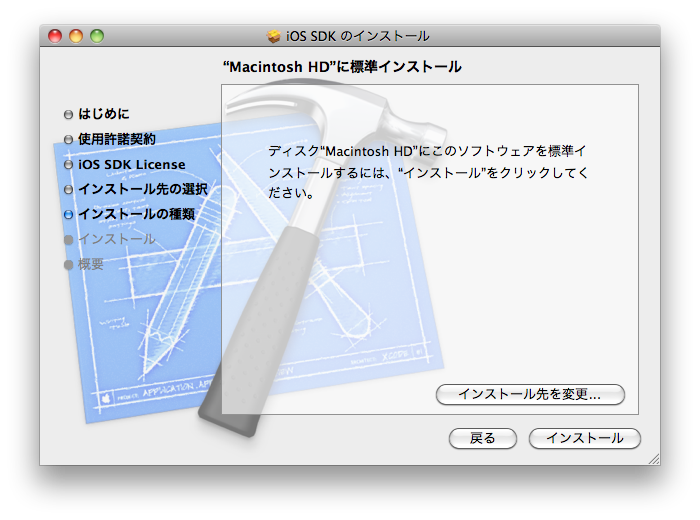Close the installer with the red button
This screenshot has height=520, width=700.
pyautogui.click(x=55, y=36)
